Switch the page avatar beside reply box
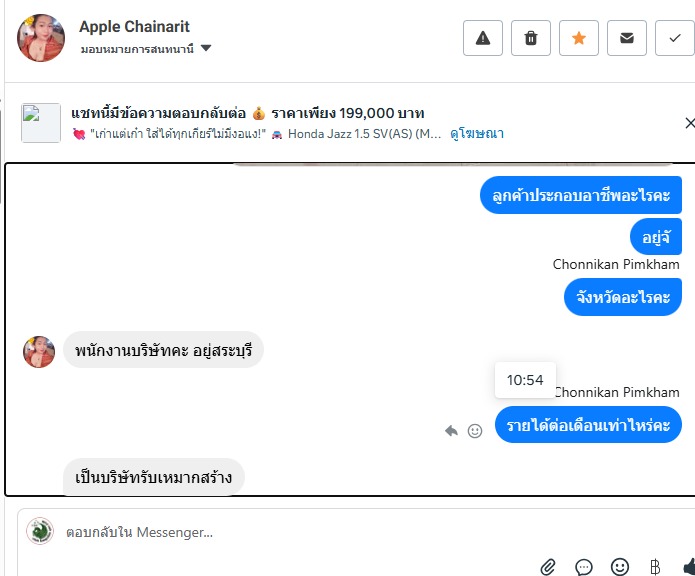This screenshot has width=695, height=576. pyautogui.click(x=40, y=531)
